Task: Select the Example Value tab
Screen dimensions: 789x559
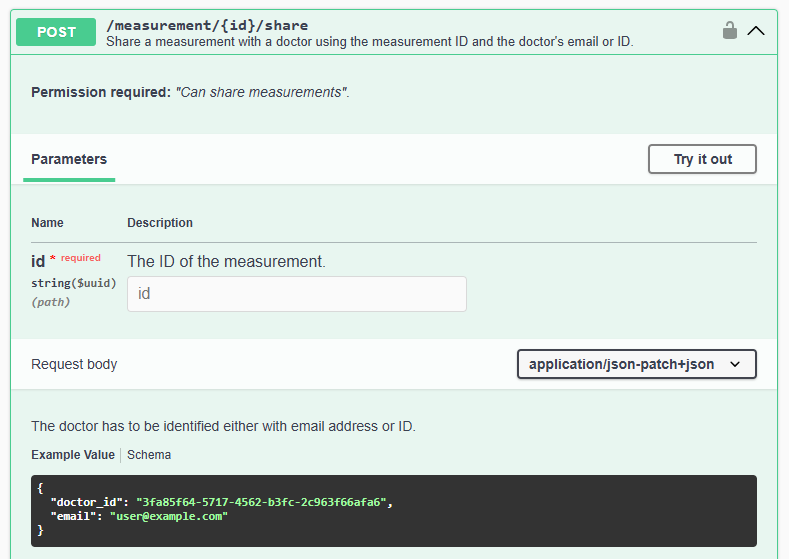Action: 73,455
